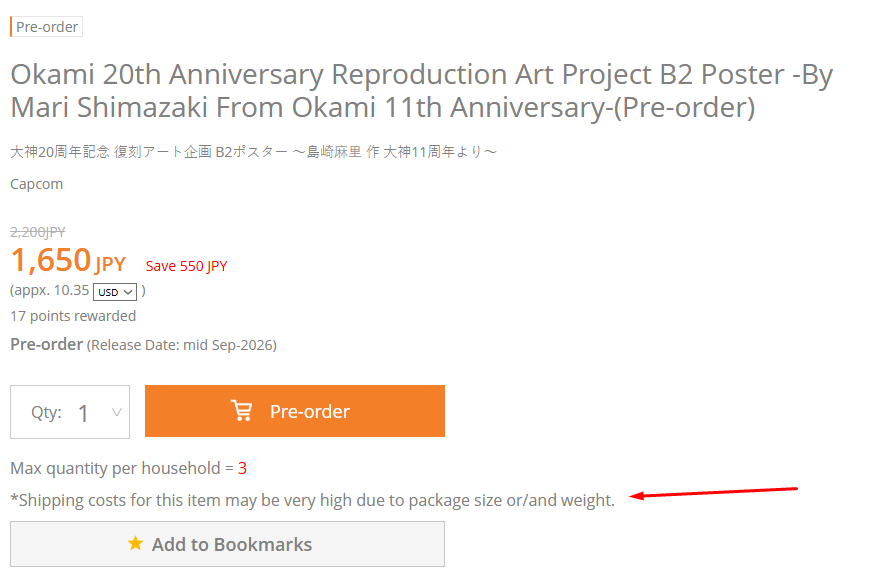Click the Add to Bookmarks text
Image resolution: width=871 pixels, height=585 pixels.
pyautogui.click(x=232, y=544)
